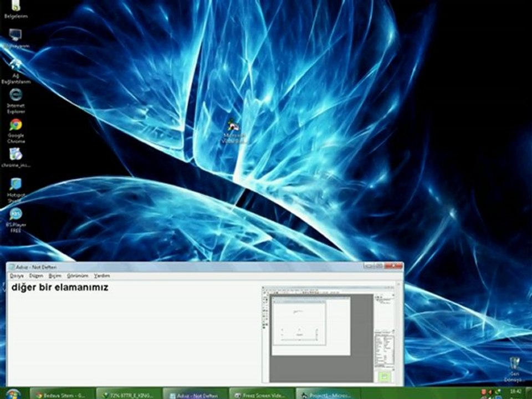The width and height of the screenshot is (532, 399).
Task: Switch to Bedava Sitem Chrome taskbar button
Action: click(62, 394)
